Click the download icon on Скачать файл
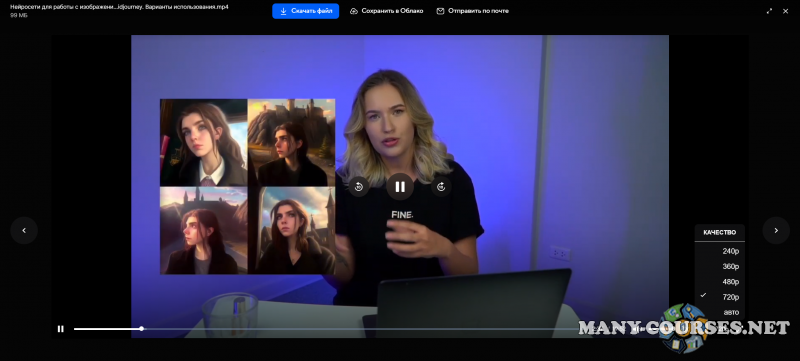 283,11
